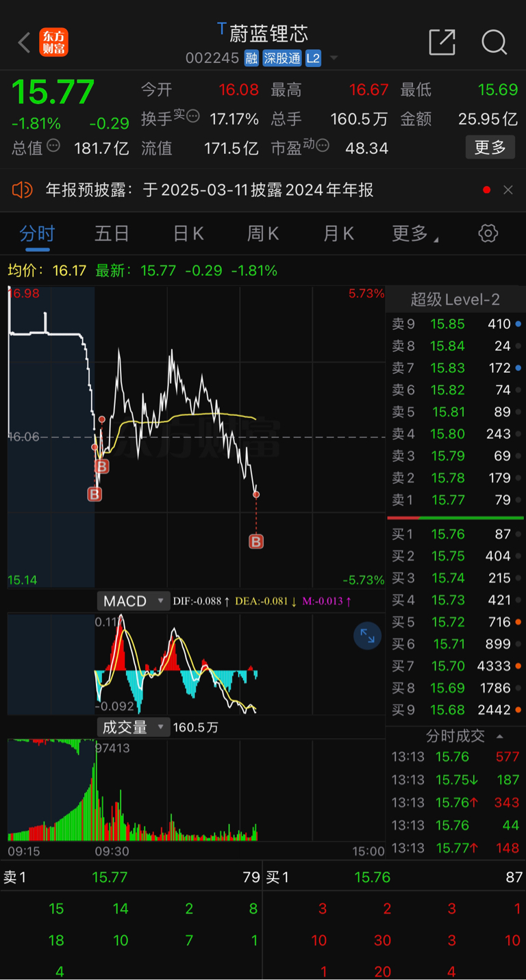Image resolution: width=526 pixels, height=980 pixels.
Task: Tap the 13:13 trade with volume 148
Action: pyautogui.click(x=455, y=848)
